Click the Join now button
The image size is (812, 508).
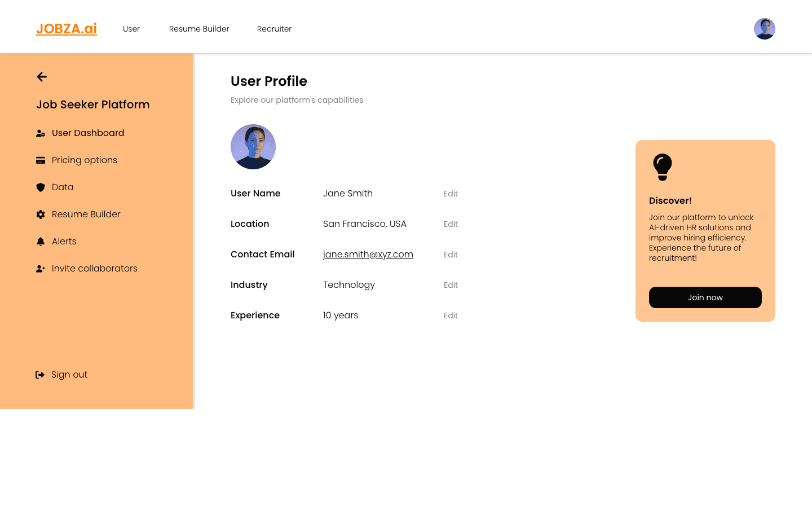point(705,297)
